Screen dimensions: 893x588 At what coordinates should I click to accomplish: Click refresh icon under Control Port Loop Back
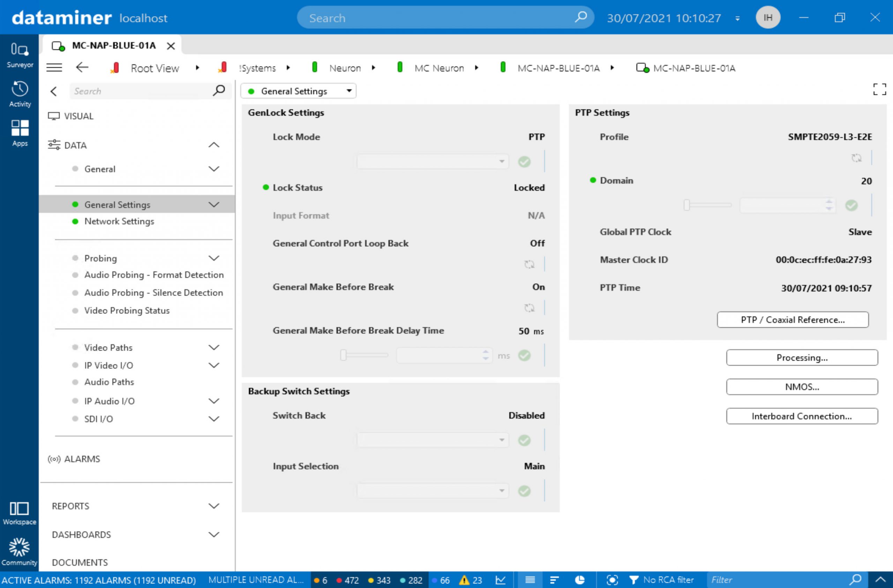pos(529,264)
